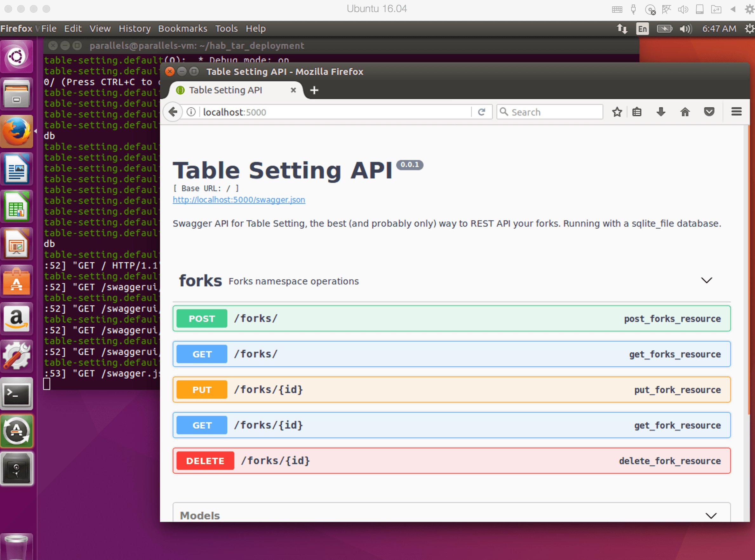755x560 pixels.
Task: Open Firefox downloads arrow icon
Action: [660, 112]
